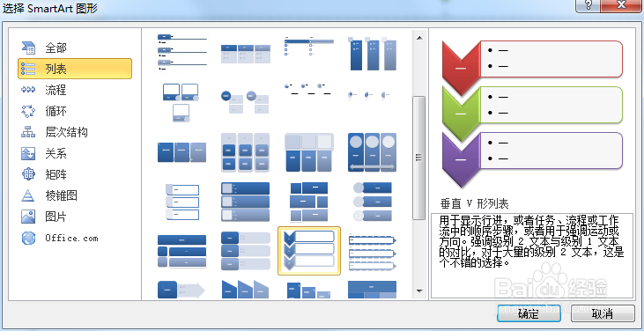Choose the vertical block list layout
The width and height of the screenshot is (644, 331).
[245, 251]
